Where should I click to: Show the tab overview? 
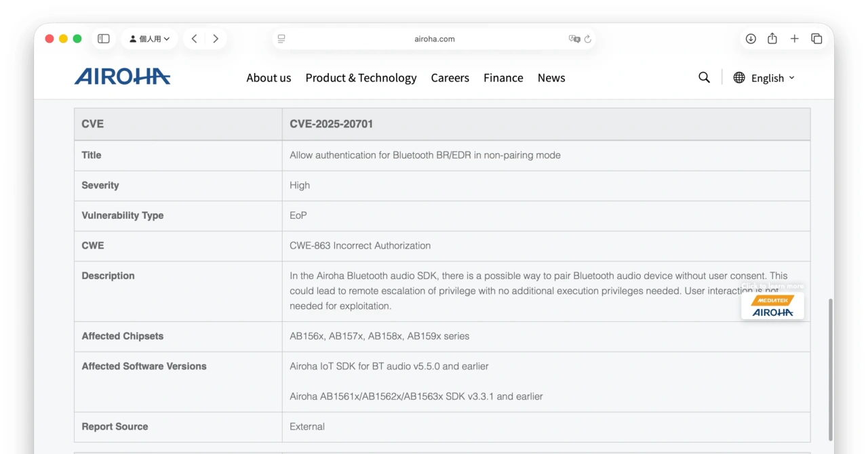816,39
